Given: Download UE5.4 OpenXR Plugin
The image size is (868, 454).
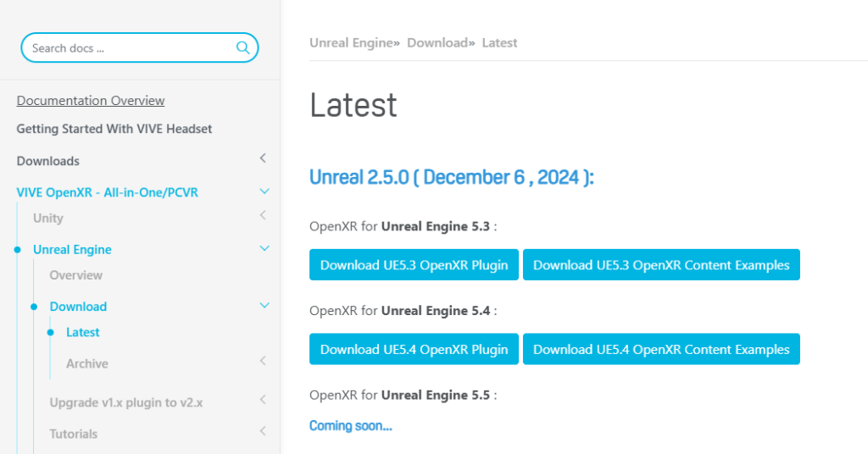Looking at the screenshot, I should tap(414, 349).
